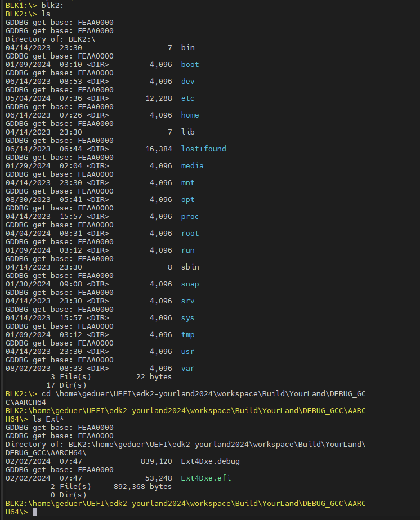Viewport: 420px width, 520px height.
Task: Select the Ext4Dxe.efi file name
Action: (205, 478)
